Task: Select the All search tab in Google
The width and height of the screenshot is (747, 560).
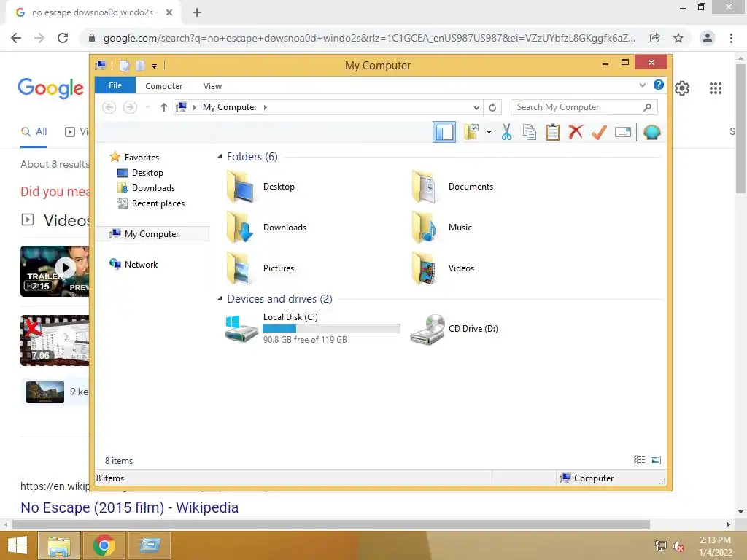Action: (34, 132)
